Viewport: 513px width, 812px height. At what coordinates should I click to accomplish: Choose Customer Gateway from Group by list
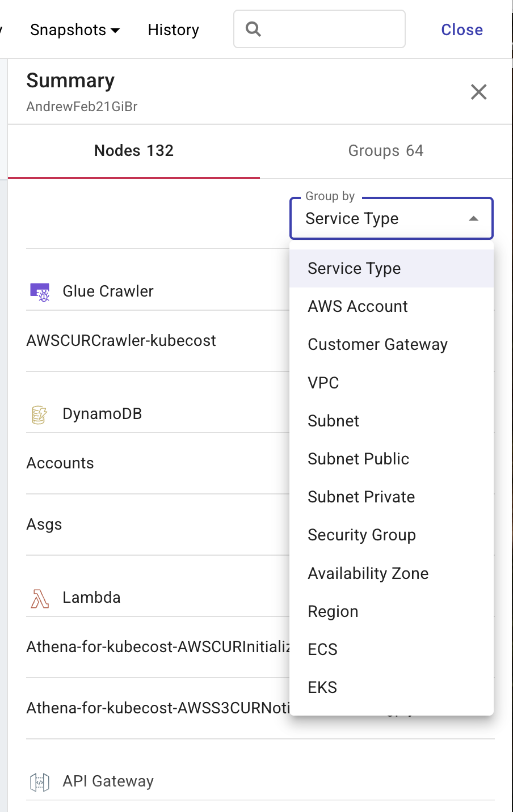[x=377, y=345]
